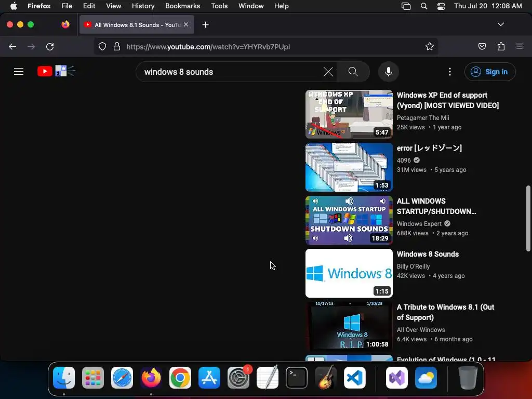Click the page vertical scrollbar

click(528, 219)
